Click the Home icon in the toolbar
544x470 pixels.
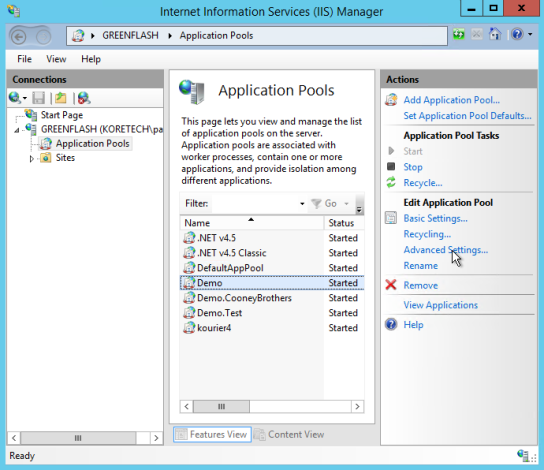(495, 34)
